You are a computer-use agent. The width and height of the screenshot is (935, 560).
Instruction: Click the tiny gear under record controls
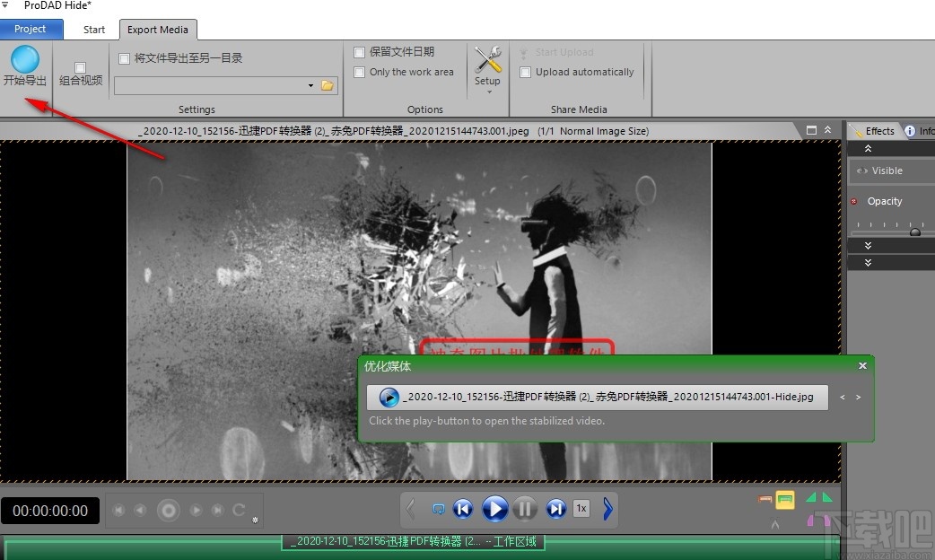255,520
